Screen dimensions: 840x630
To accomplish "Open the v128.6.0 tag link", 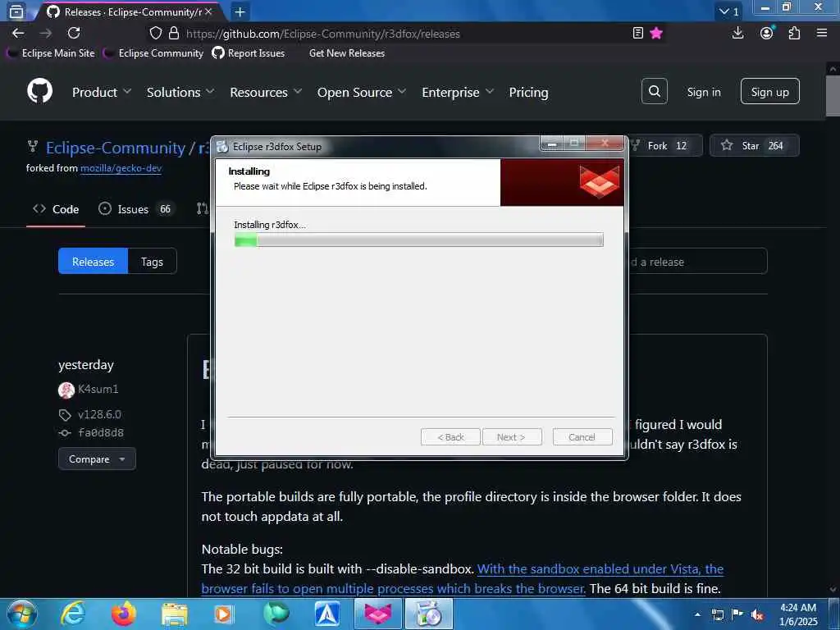I will pyautogui.click(x=99, y=414).
